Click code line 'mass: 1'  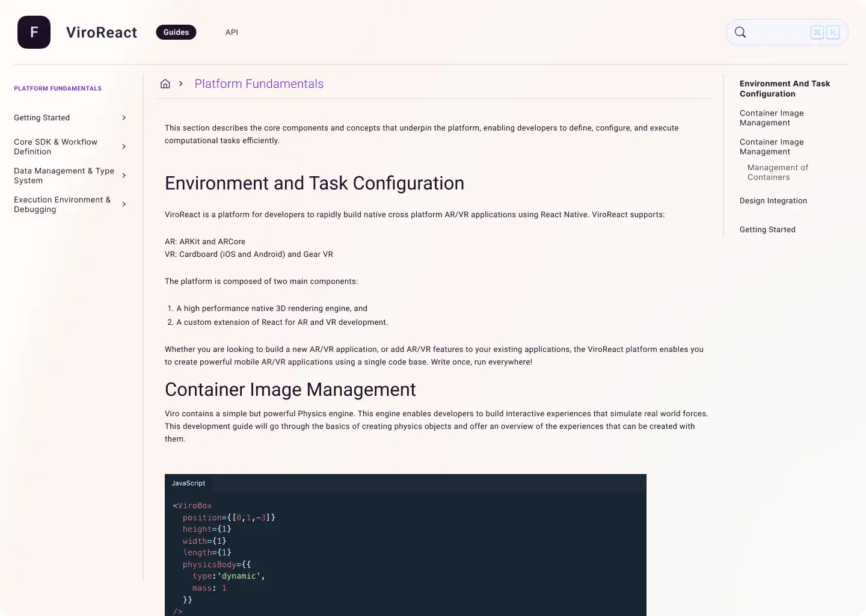coord(209,588)
